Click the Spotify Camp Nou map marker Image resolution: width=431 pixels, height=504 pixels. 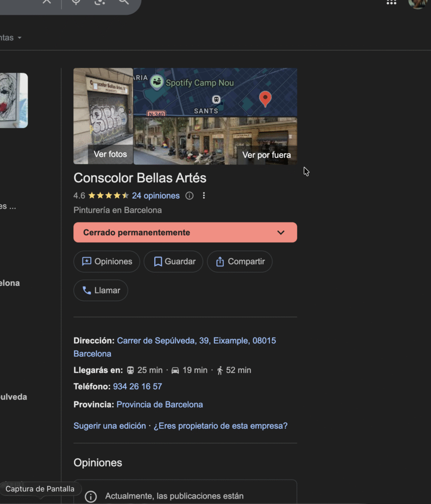point(157,82)
